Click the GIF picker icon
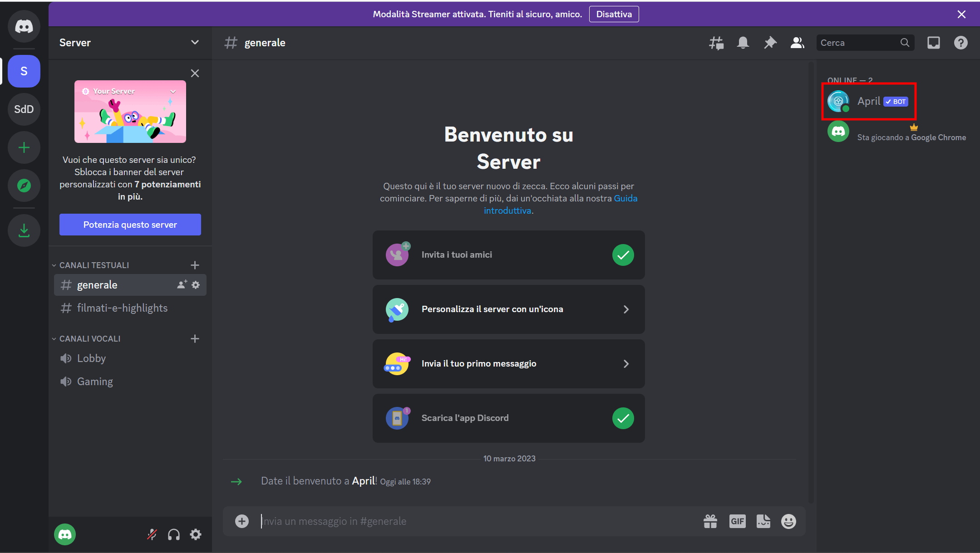980x553 pixels. (x=737, y=521)
